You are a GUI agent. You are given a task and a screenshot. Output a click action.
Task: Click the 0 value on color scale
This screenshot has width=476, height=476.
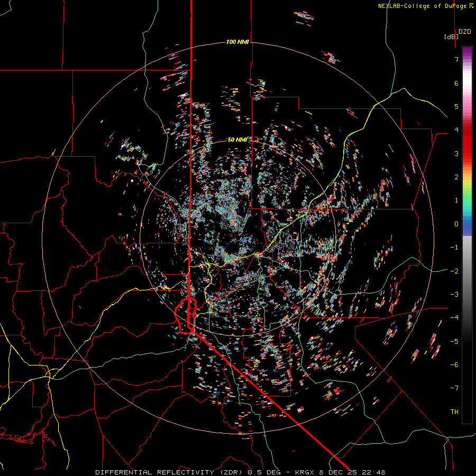click(456, 224)
